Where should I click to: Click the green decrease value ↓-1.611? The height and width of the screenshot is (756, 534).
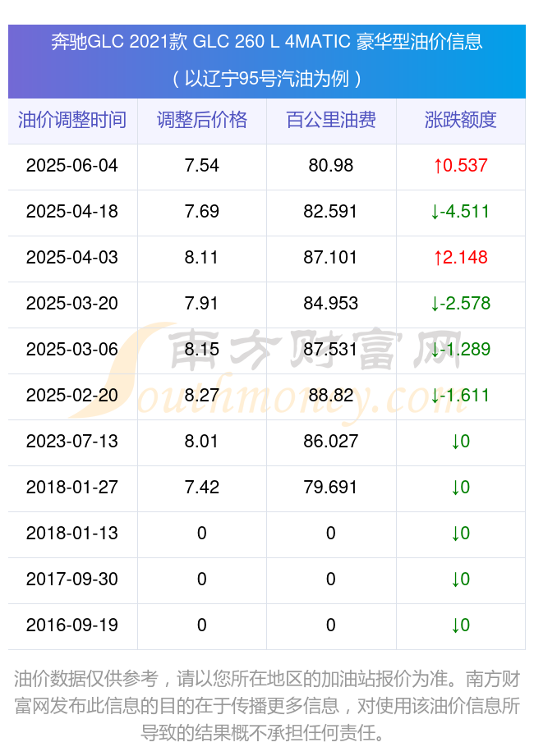pos(461,396)
